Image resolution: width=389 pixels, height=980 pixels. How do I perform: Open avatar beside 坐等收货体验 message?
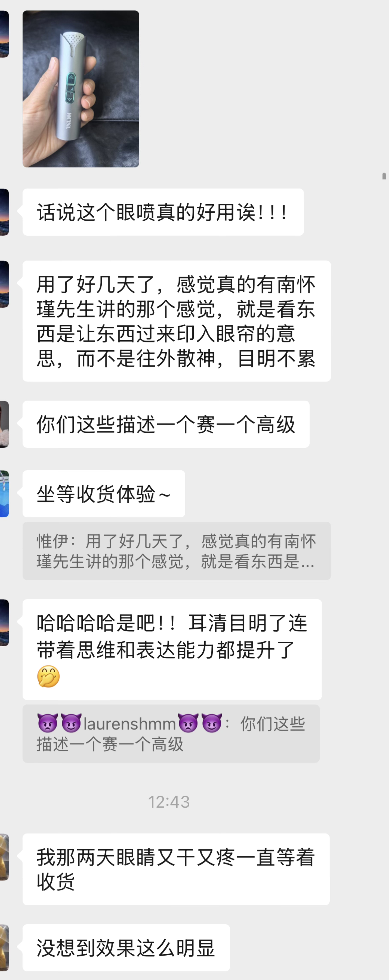[4, 493]
